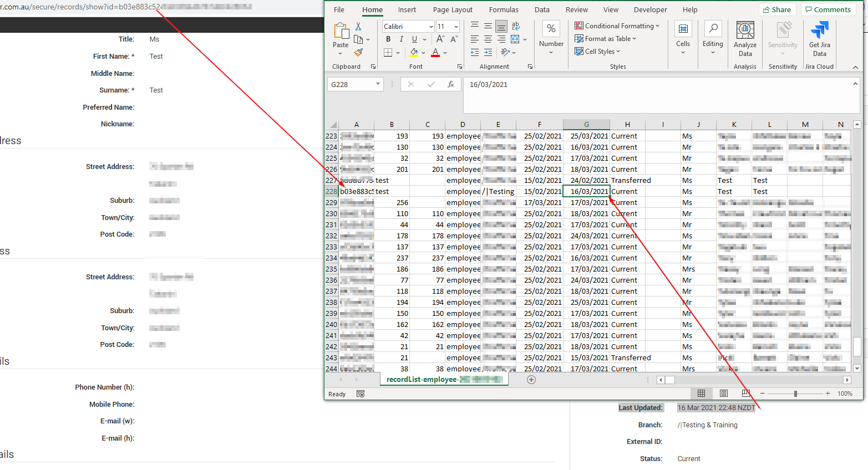Viewport: 868px width, 470px height.
Task: Expand the Name Box dropdown
Action: [x=378, y=84]
